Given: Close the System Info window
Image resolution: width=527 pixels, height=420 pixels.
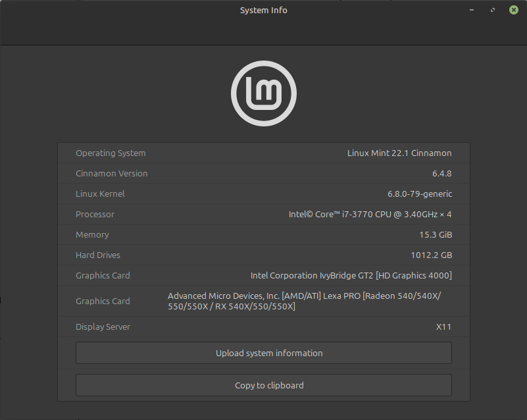Looking at the screenshot, I should point(514,10).
